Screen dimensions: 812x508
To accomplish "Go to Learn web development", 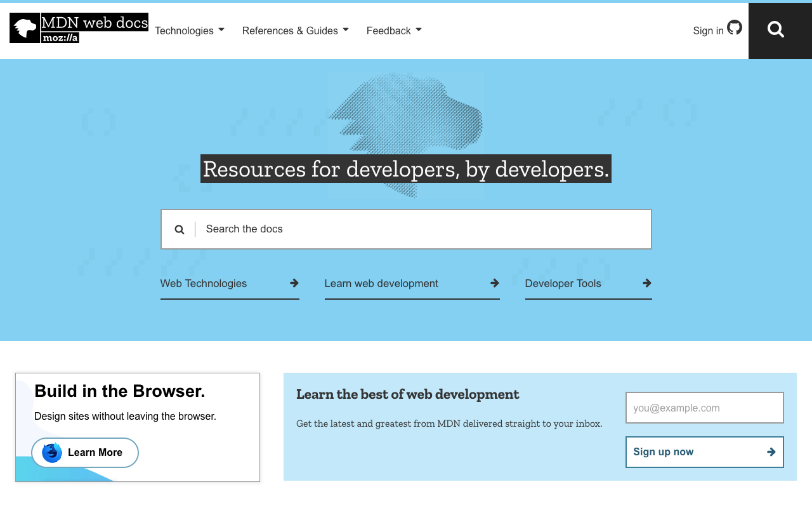I will point(381,283).
